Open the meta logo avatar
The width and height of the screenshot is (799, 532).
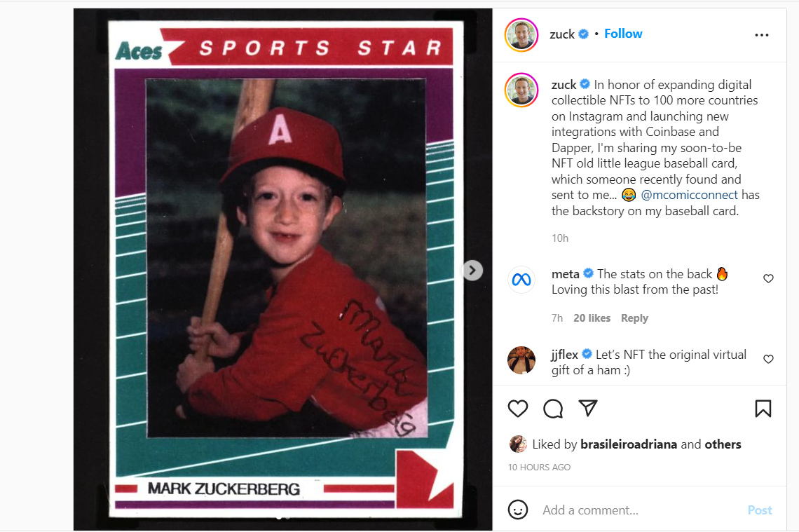coord(521,280)
